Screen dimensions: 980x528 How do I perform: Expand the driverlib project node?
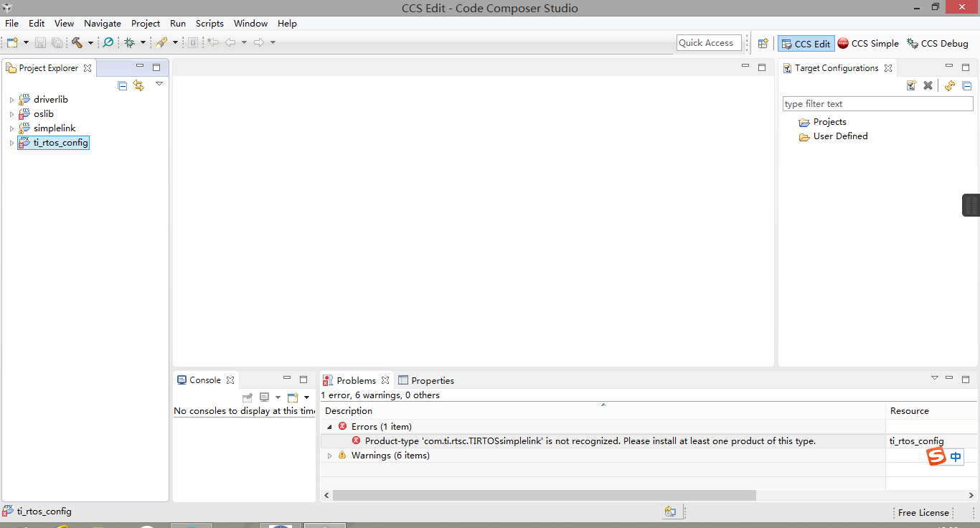click(11, 100)
